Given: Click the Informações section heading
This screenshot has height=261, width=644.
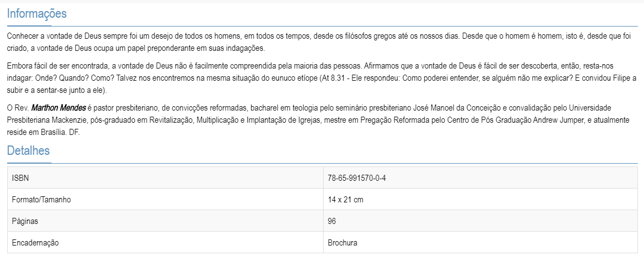Looking at the screenshot, I should (37, 14).
